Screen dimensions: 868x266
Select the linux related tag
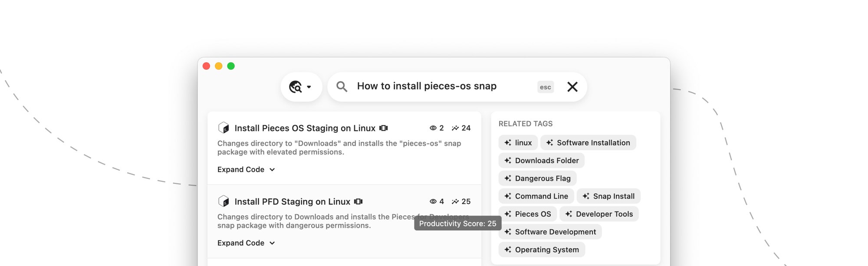point(518,143)
